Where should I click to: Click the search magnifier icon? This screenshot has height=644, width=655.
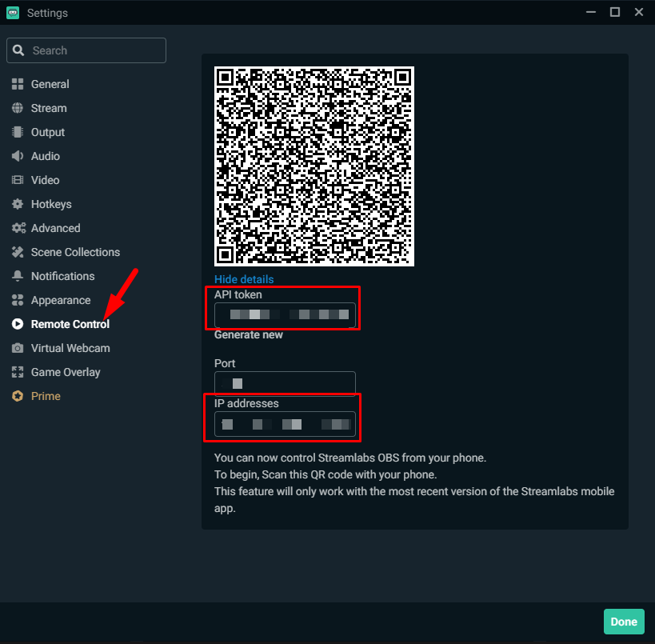point(18,50)
